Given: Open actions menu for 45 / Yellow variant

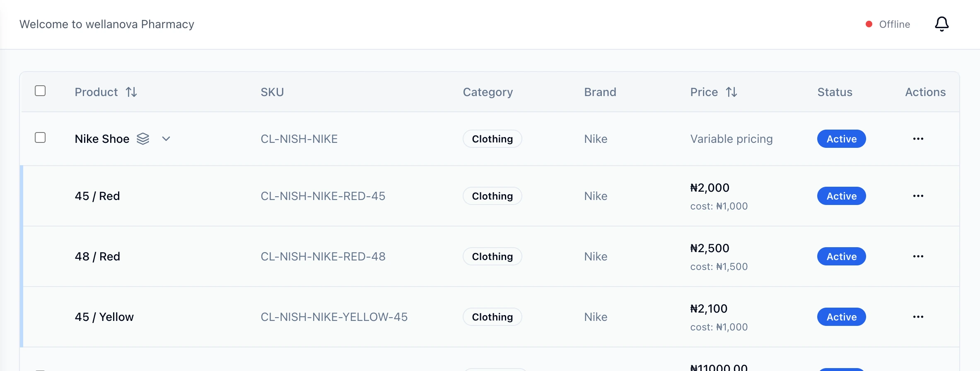Looking at the screenshot, I should pos(918,317).
